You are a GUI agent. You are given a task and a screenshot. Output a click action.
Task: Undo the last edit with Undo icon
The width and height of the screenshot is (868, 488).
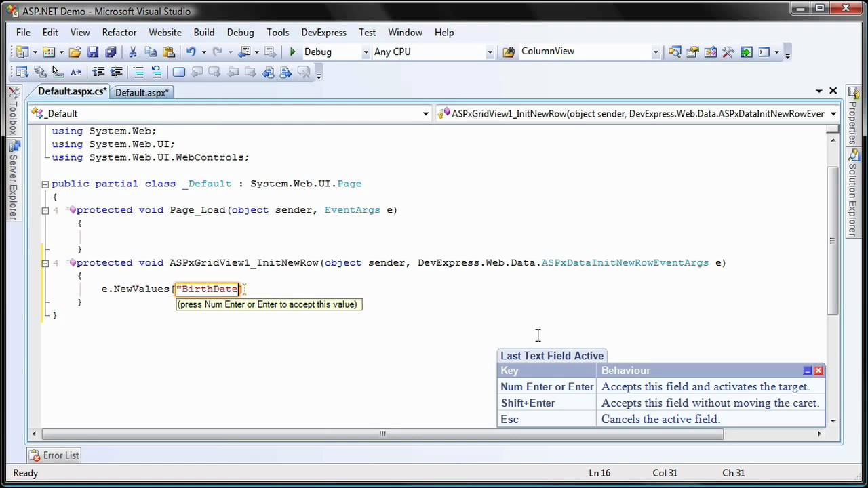point(191,52)
